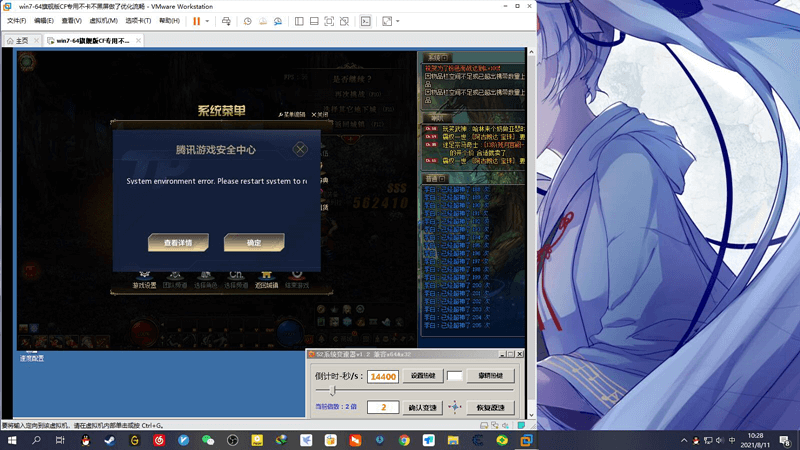This screenshot has height=450, width=800.
Task: Click 恢复原速 button in speed changer
Action: click(490, 407)
